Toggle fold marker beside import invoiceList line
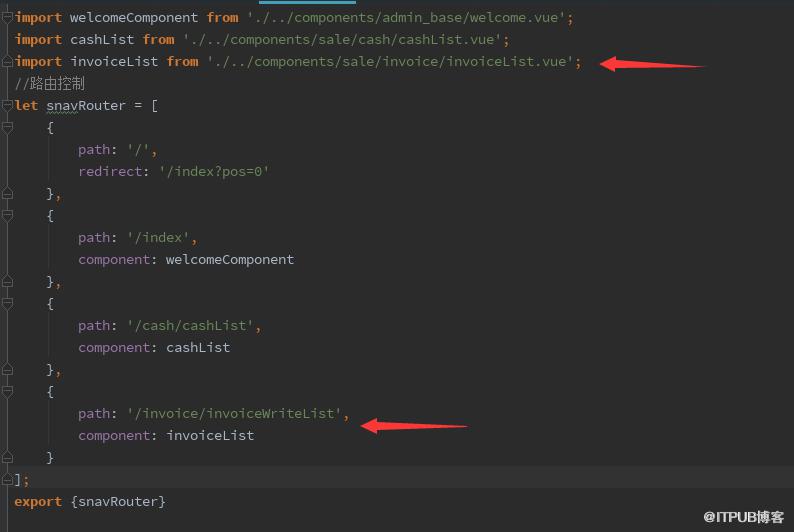Screen dimensions: 794x532 coord(7,62)
